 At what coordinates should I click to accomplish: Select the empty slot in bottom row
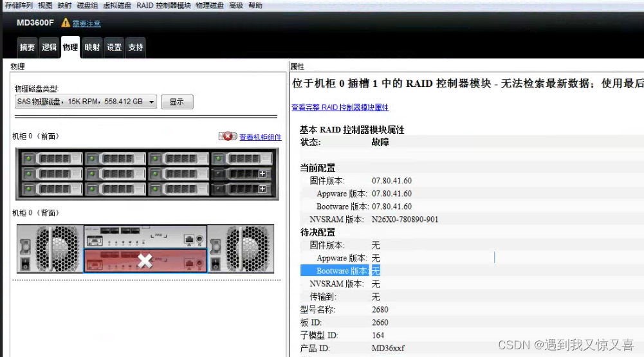(x=243, y=189)
